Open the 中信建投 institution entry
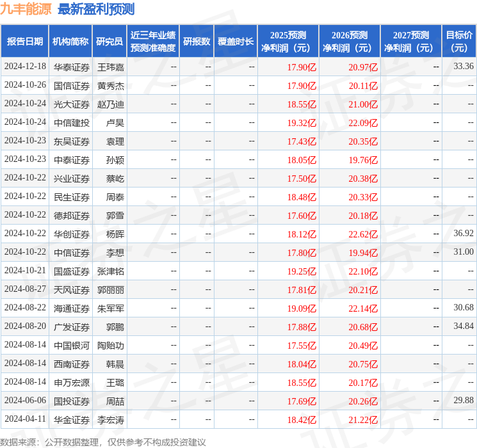Screen dimensions: 477x448 click(71, 123)
